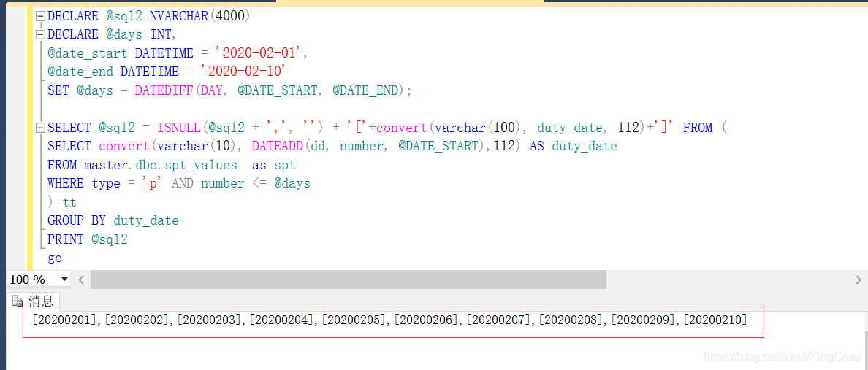Open the 100 % zoom dropdown
The height and width of the screenshot is (370, 868).
pos(65,280)
